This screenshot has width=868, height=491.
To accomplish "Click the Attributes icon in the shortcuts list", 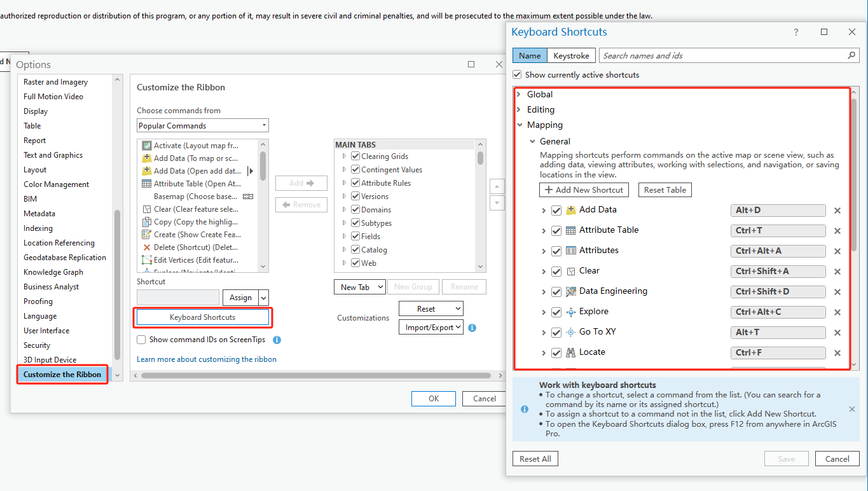I will [x=571, y=251].
